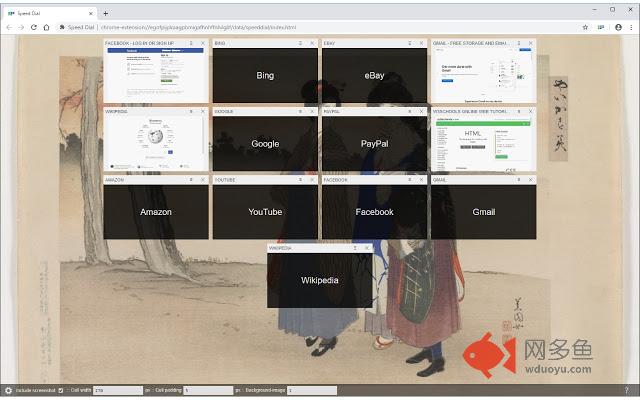
Task: Click the eBay tile move arrows icon
Action: tap(410, 43)
